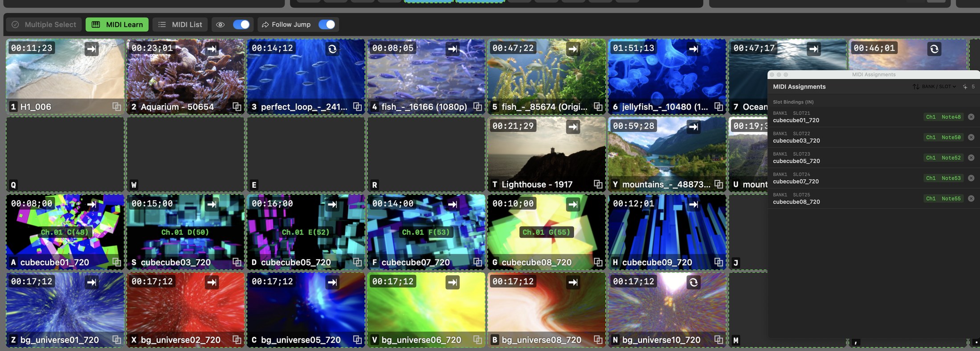Click copy icon on bg_universe06_720 slot
Image resolution: width=980 pixels, height=351 pixels.
(478, 340)
